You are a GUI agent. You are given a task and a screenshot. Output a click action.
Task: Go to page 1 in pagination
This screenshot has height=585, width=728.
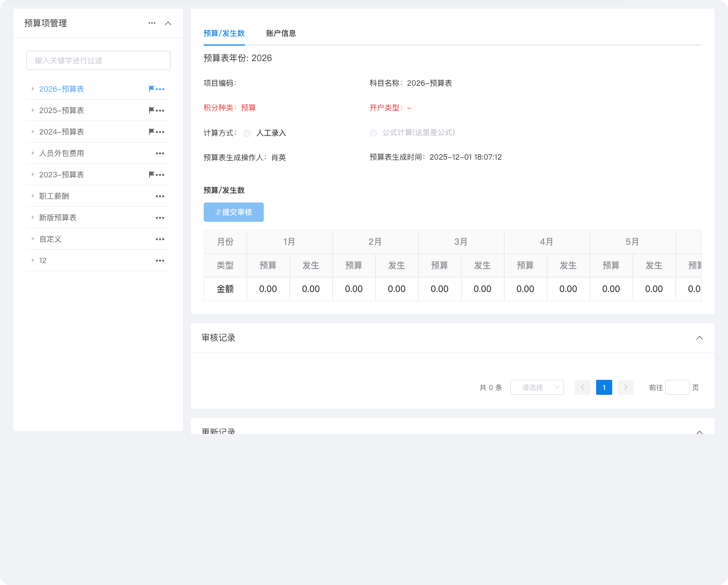click(x=604, y=387)
